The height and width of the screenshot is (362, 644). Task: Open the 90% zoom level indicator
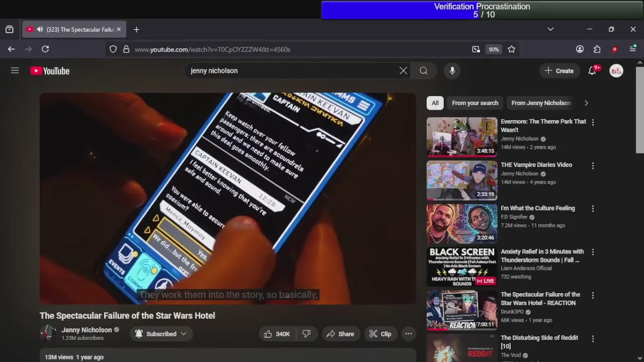coord(494,49)
